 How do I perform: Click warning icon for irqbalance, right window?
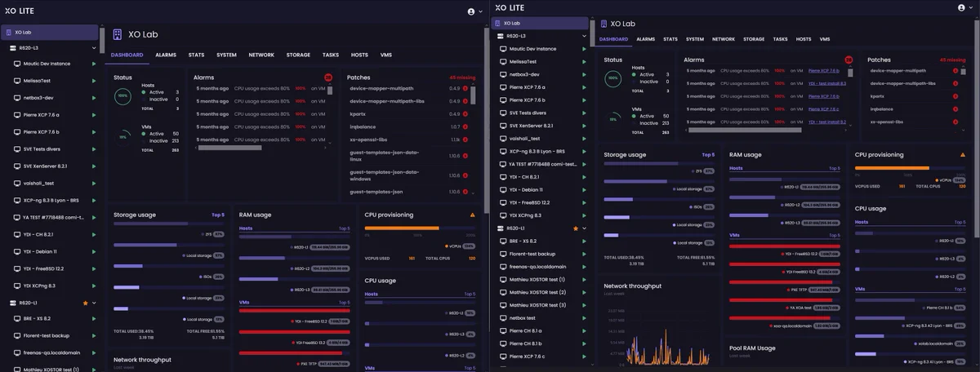point(955,108)
